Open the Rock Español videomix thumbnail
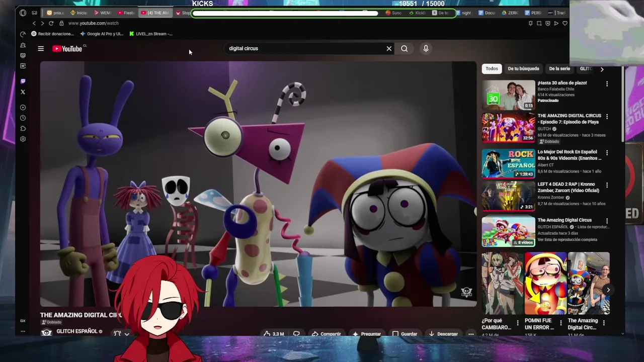 pos(508,164)
